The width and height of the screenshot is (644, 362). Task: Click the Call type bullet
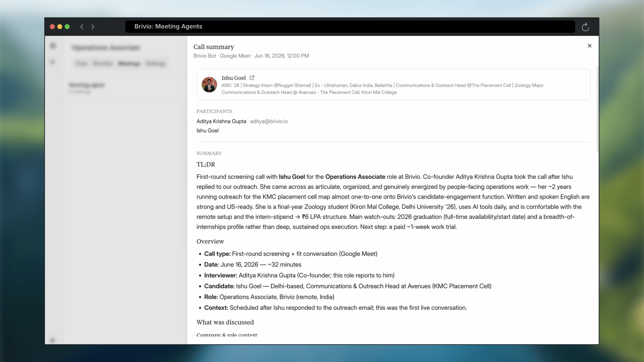click(x=290, y=254)
